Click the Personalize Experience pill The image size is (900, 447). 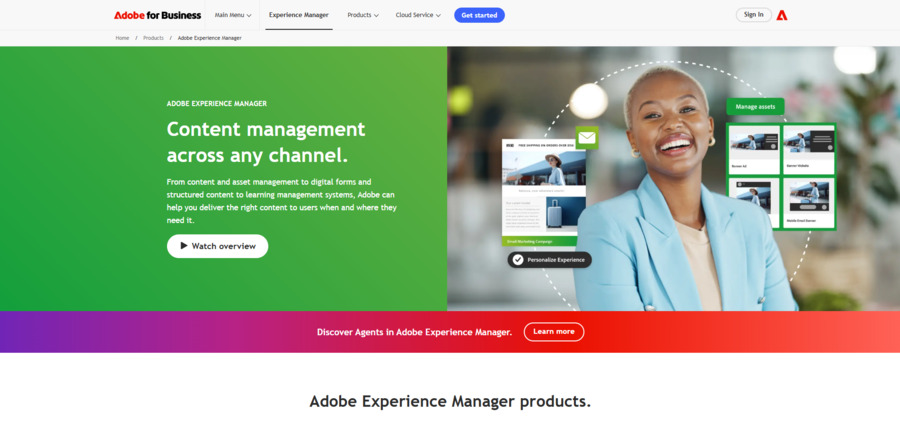(549, 260)
